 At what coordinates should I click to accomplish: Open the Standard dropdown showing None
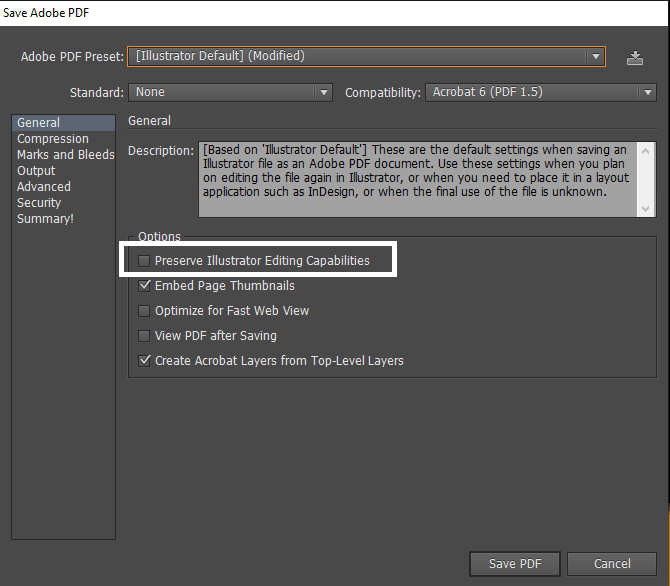tap(230, 92)
